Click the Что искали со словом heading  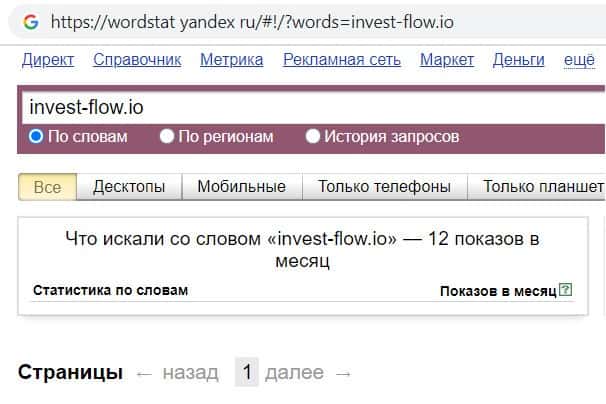pos(302,250)
